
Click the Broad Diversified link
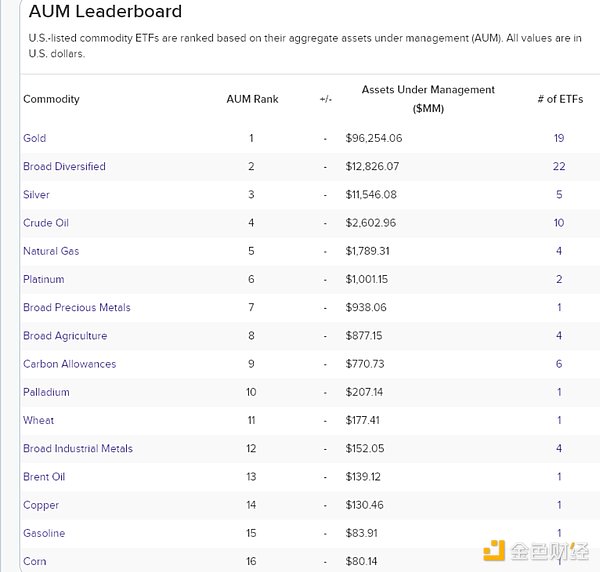pyautogui.click(x=64, y=166)
